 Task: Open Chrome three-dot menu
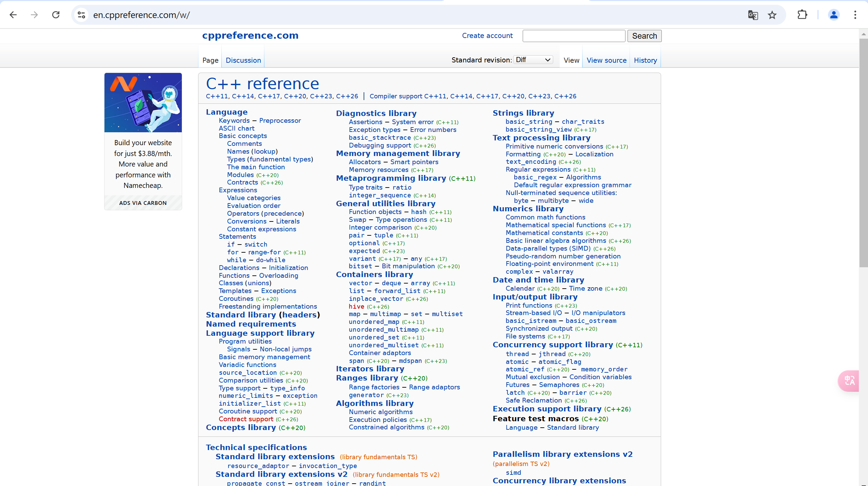(855, 15)
